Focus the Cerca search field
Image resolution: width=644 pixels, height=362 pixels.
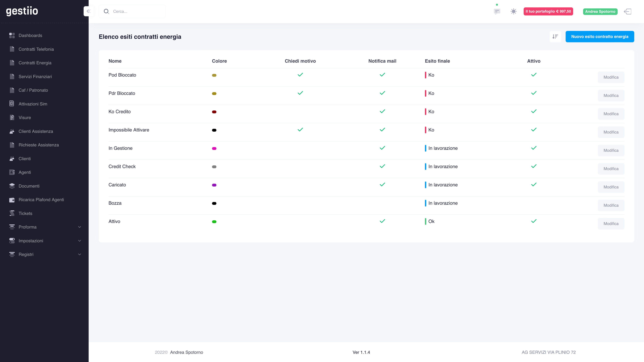pyautogui.click(x=132, y=11)
